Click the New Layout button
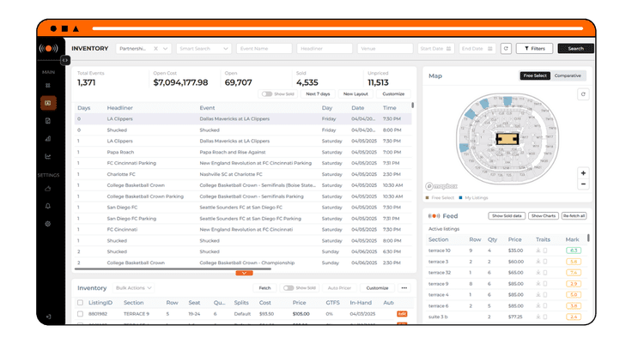The height and width of the screenshot is (362, 644). point(355,94)
